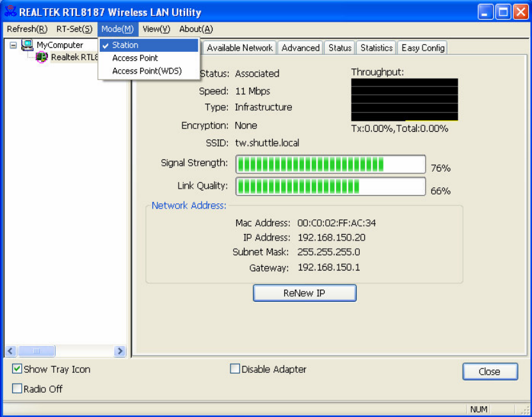Close the window with the red X

point(520,12)
